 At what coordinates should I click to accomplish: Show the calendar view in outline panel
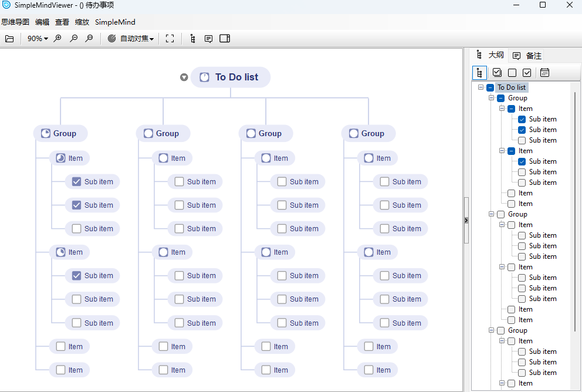click(x=544, y=73)
